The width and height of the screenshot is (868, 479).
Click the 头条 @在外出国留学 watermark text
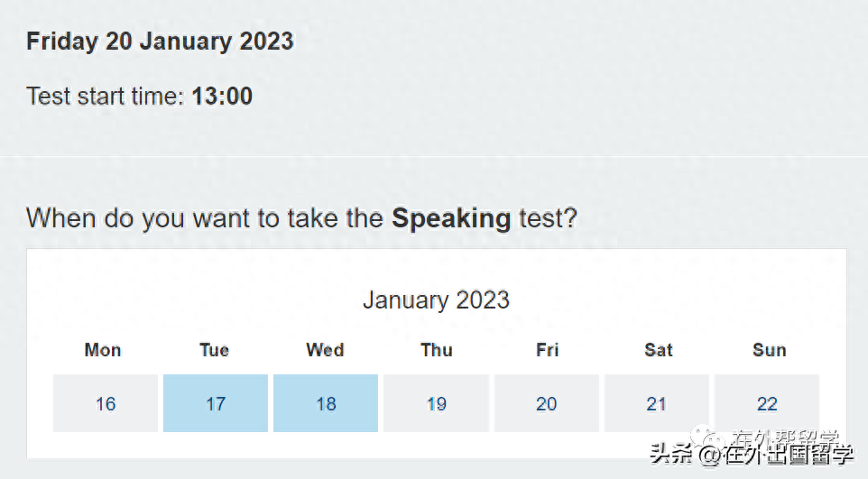(752, 455)
